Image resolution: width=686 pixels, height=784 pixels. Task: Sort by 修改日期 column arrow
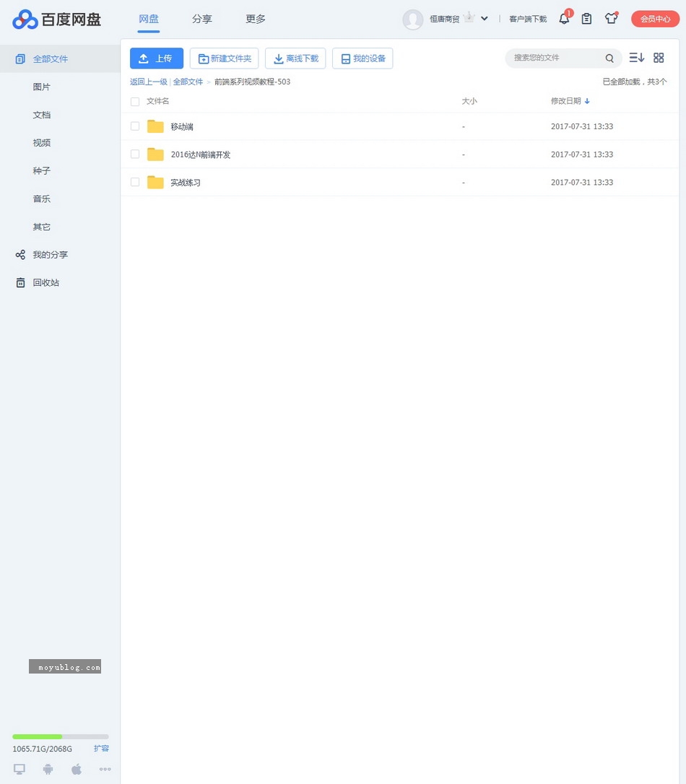click(587, 102)
